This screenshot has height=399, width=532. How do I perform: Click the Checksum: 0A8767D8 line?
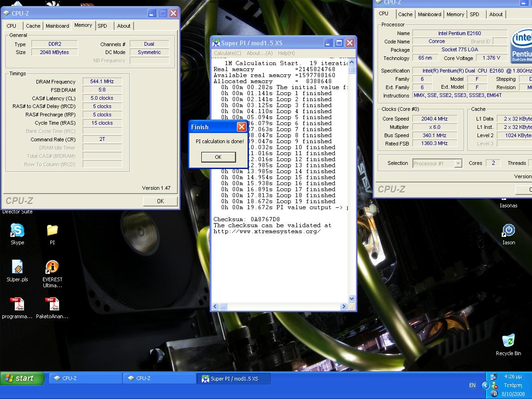tap(247, 219)
